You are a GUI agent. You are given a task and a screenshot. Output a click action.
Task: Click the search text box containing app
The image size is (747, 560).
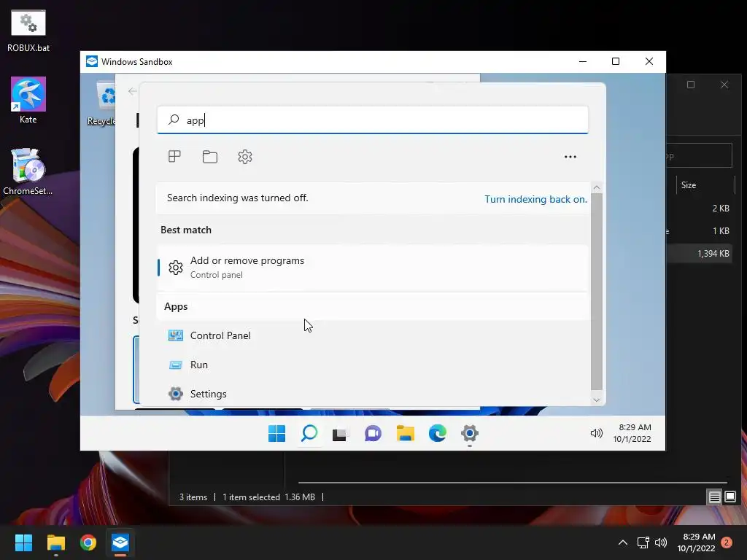click(373, 120)
